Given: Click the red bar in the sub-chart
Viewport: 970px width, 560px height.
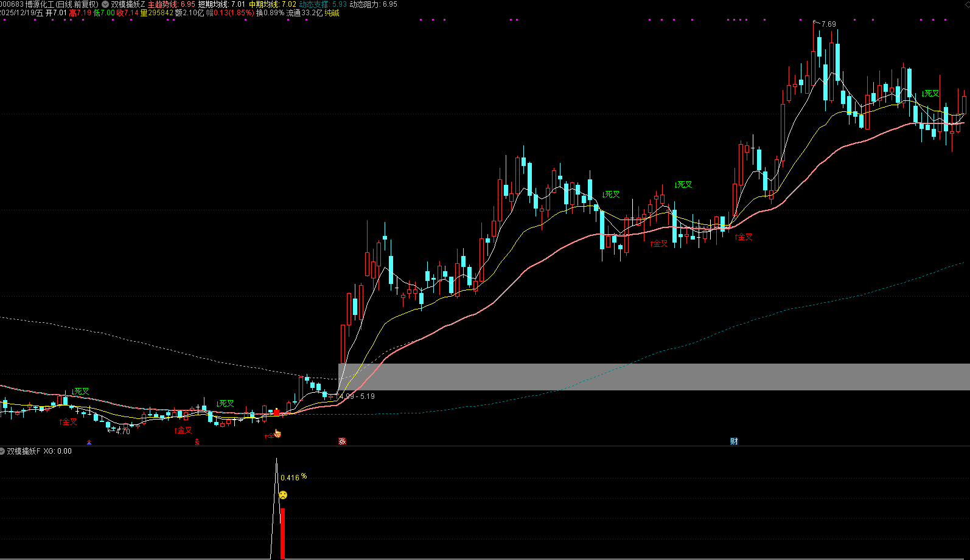Looking at the screenshot, I should point(282,533).
